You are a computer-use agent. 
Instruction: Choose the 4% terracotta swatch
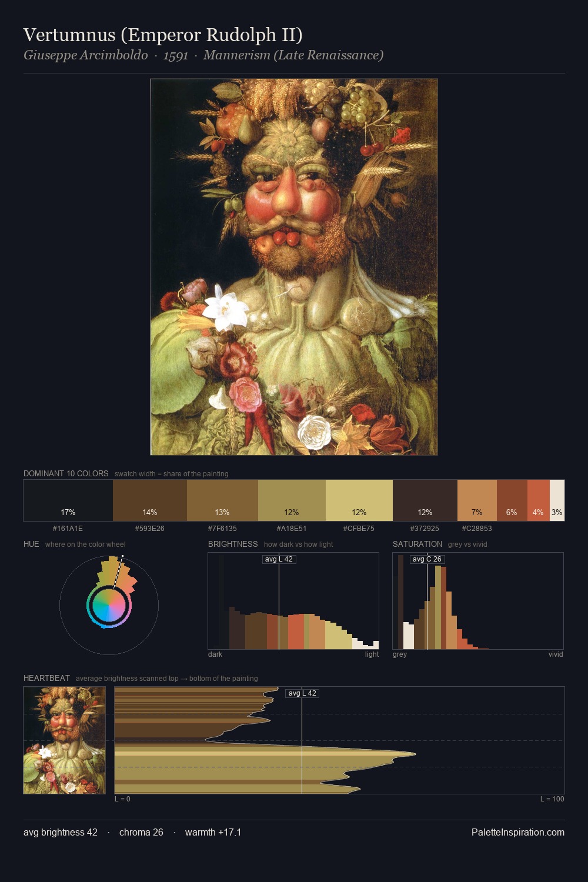point(539,500)
